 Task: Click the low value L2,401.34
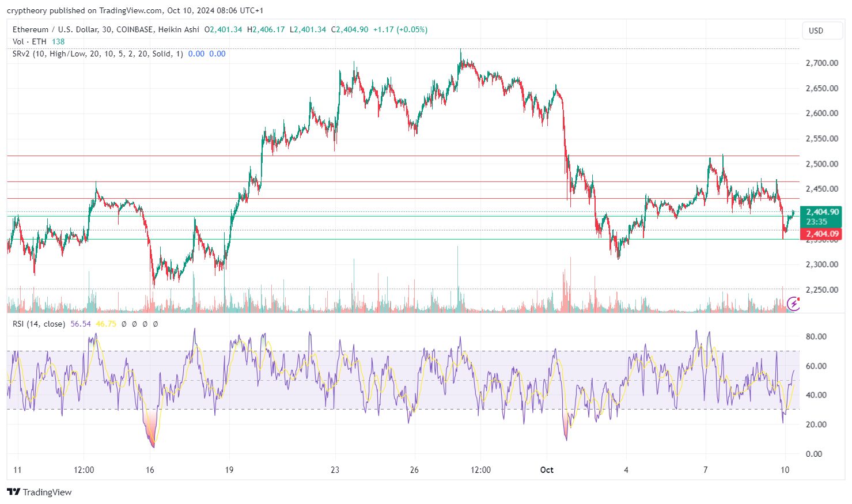pyautogui.click(x=308, y=29)
